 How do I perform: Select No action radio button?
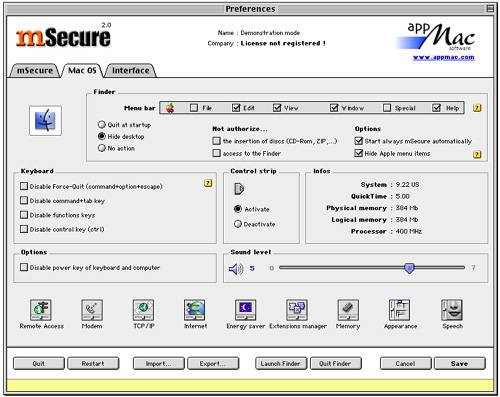pos(102,148)
